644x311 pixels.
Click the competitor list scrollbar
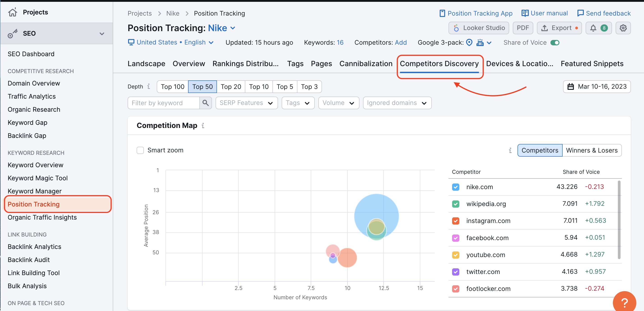(619, 220)
